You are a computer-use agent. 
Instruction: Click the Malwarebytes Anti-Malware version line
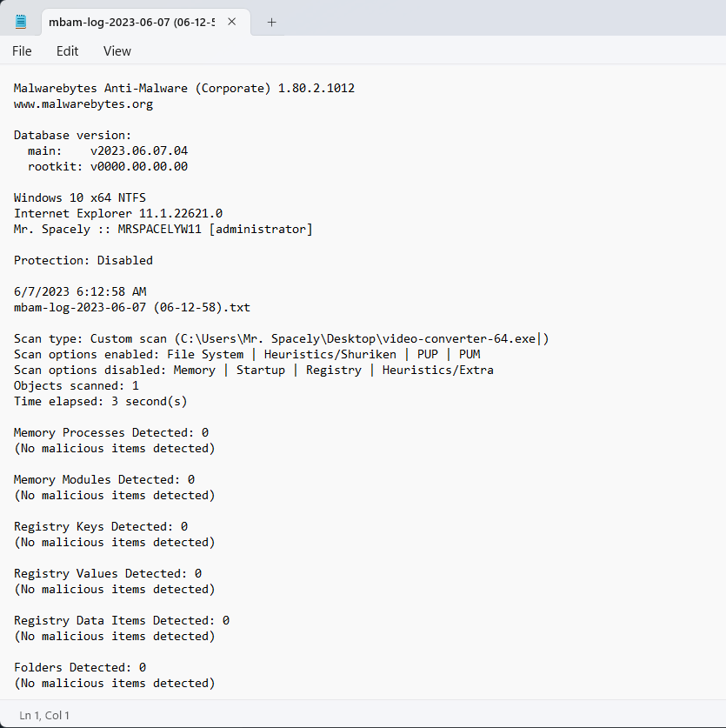coord(184,88)
